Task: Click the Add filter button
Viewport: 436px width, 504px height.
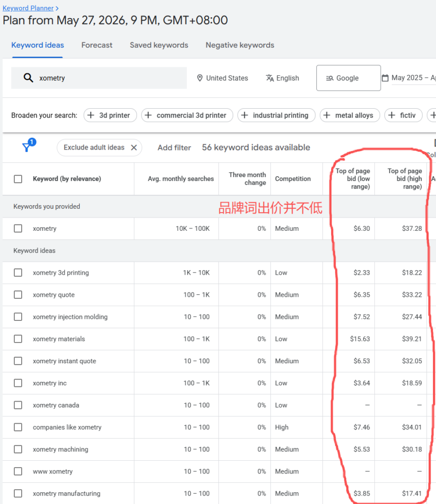Action: point(174,148)
